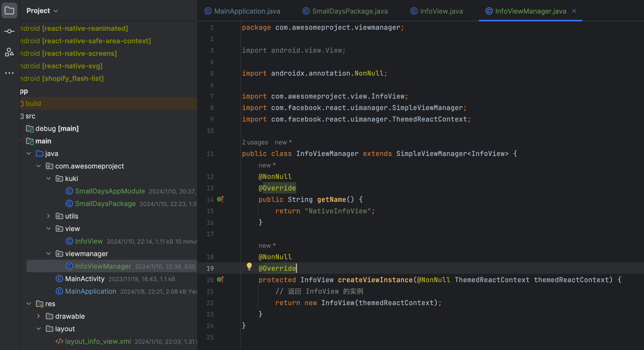The width and height of the screenshot is (644, 350).
Task: Collapse the res folder
Action: pyautogui.click(x=29, y=304)
